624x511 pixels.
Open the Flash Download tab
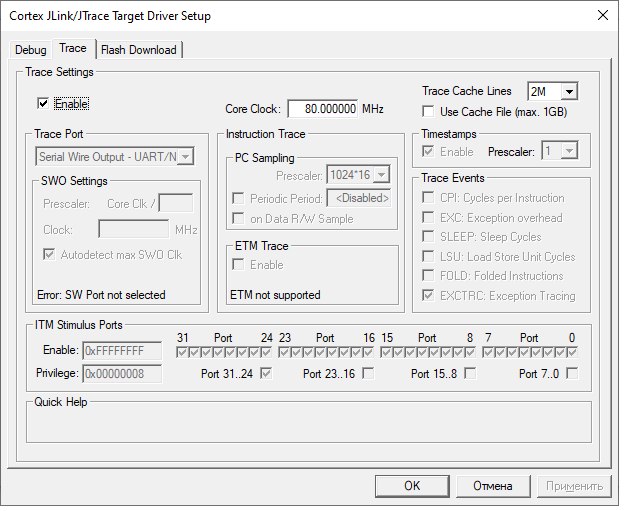pos(138,50)
